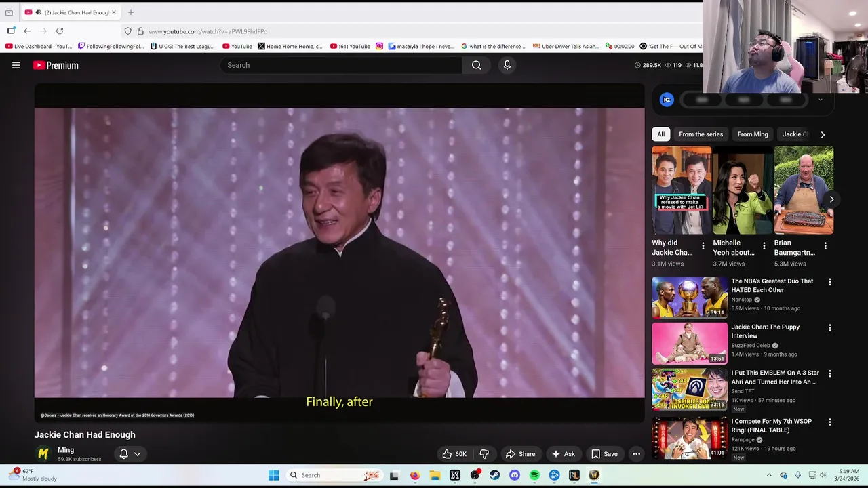Open File Explorer from the taskbar
The height and width of the screenshot is (488, 868).
435,475
